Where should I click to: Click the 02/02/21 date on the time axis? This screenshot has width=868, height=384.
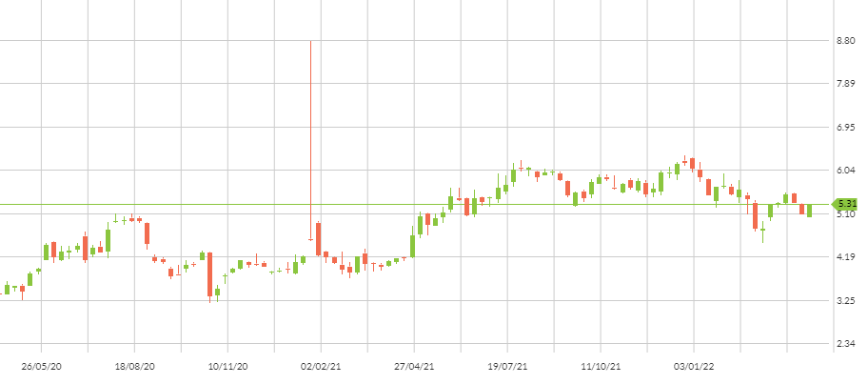coord(321,366)
